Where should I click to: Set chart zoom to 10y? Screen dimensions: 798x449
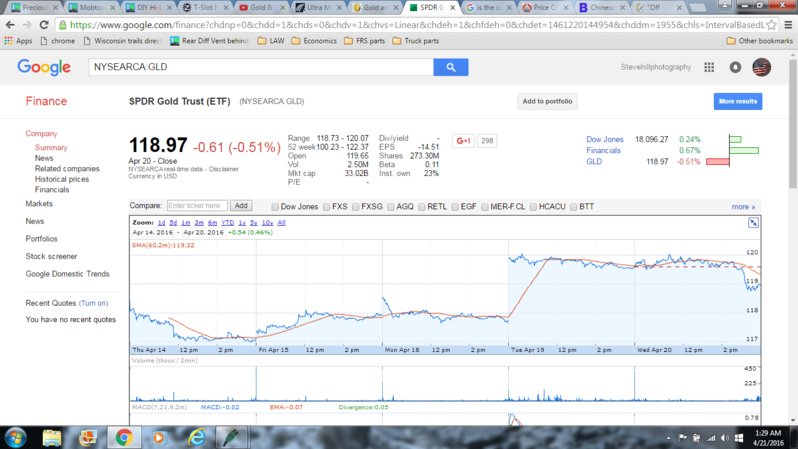pyautogui.click(x=267, y=223)
